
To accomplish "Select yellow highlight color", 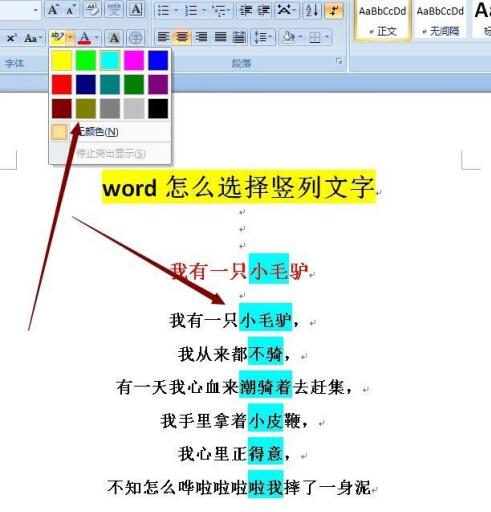I will point(62,60).
